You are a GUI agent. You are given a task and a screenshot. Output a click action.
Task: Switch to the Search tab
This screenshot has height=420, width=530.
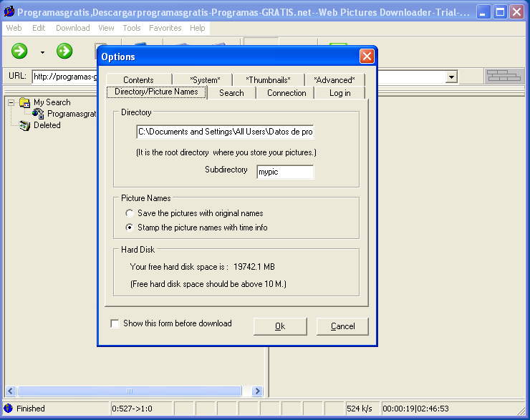[x=231, y=93]
